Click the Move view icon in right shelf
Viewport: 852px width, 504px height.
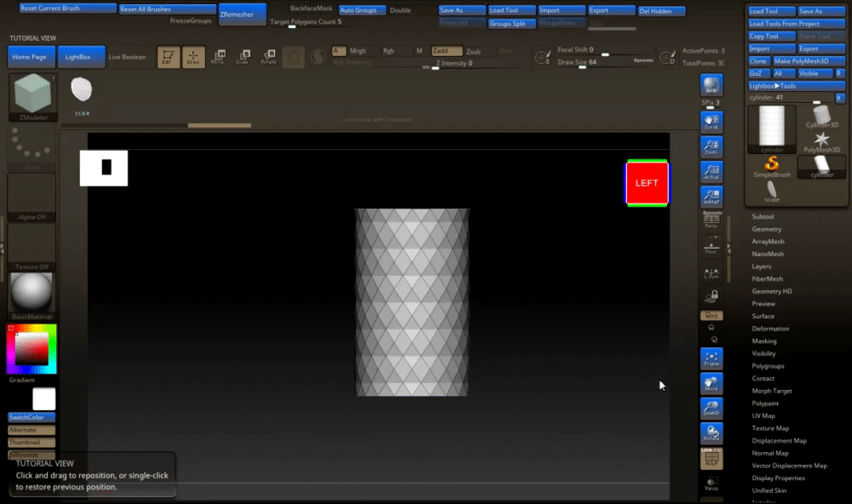(x=711, y=384)
